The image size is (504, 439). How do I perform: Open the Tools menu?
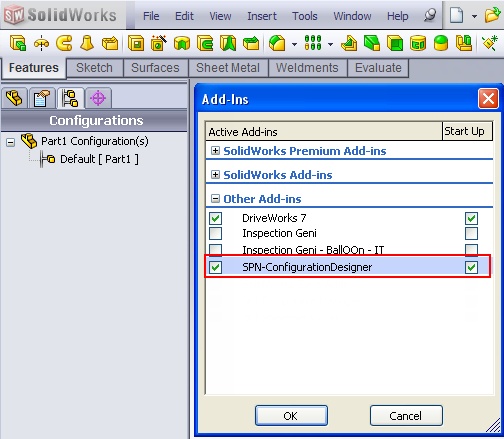click(x=305, y=16)
